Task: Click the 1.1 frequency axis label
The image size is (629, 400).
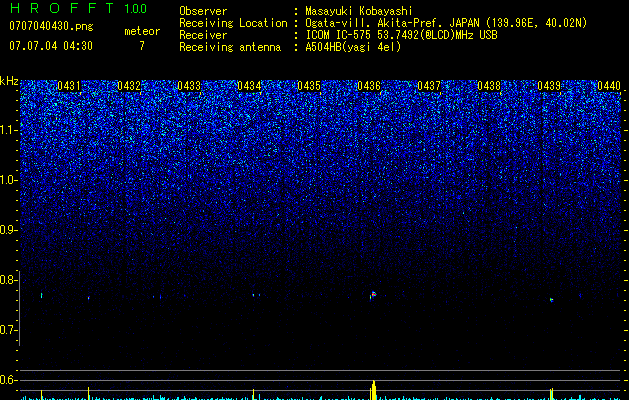Action: pyautogui.click(x=8, y=130)
